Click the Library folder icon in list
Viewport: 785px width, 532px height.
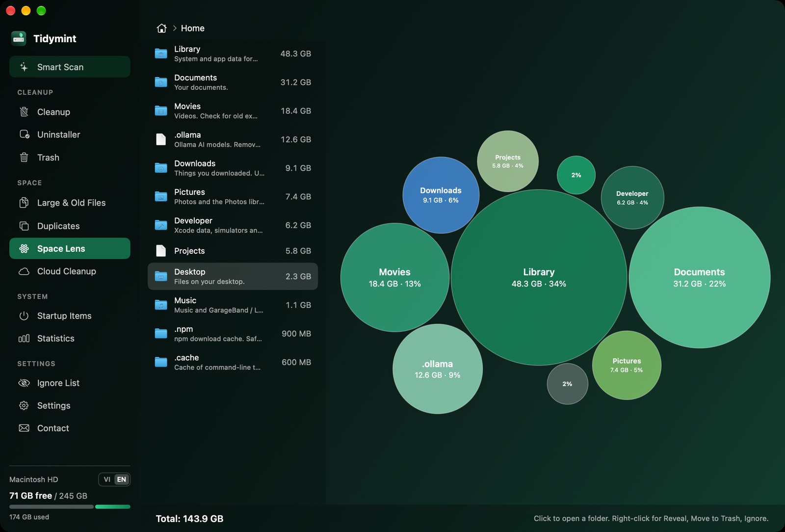(x=161, y=53)
